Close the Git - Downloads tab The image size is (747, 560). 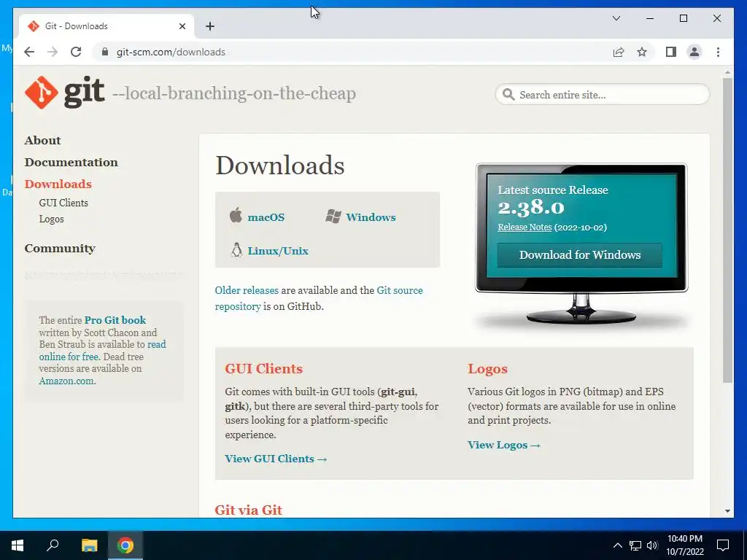click(x=182, y=26)
